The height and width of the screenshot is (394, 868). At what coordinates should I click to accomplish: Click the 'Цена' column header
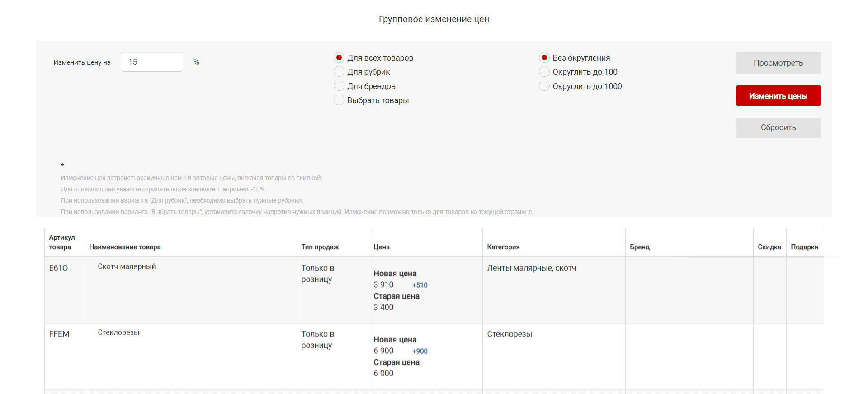coord(382,247)
